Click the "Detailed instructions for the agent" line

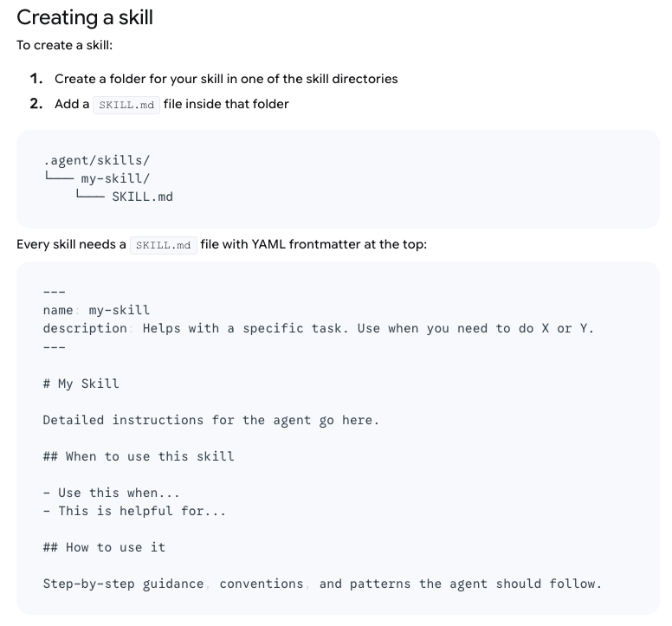(210, 420)
